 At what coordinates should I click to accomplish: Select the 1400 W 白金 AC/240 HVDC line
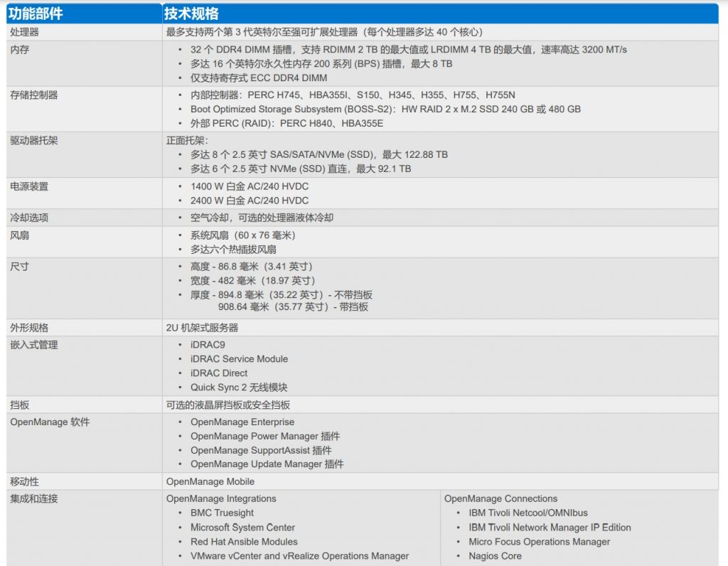tap(250, 187)
